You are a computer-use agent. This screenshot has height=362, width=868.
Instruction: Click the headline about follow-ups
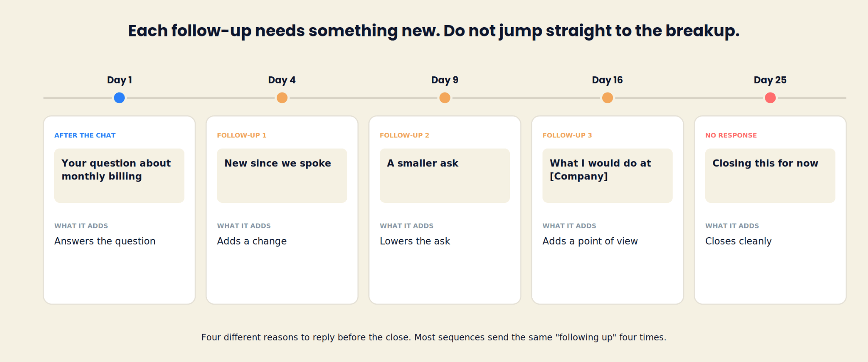434,31
